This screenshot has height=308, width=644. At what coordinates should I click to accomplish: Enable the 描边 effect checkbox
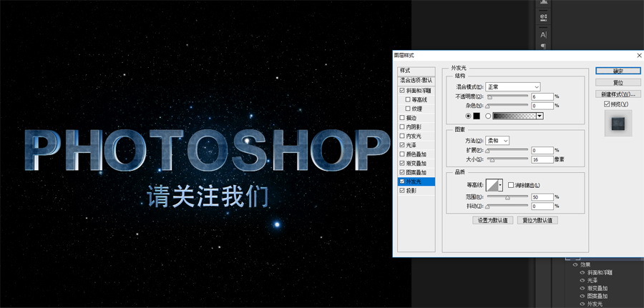point(402,118)
